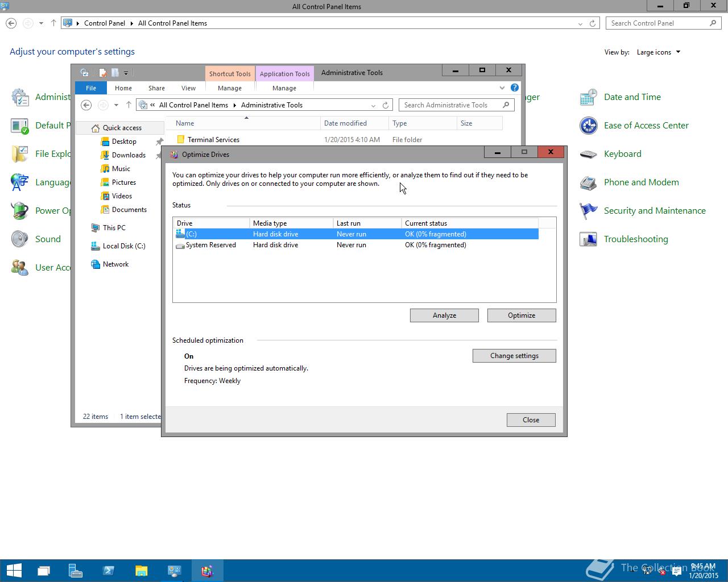Click the Media type column header

click(x=291, y=223)
